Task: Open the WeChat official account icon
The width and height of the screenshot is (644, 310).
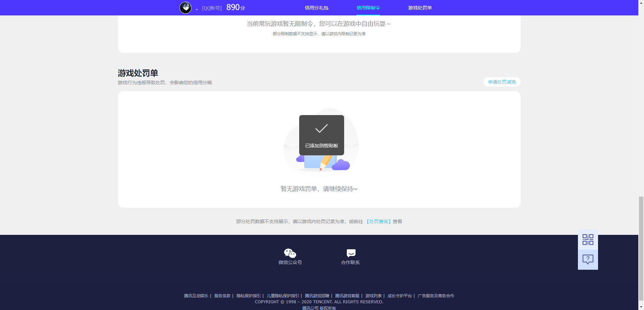Action: [x=290, y=253]
